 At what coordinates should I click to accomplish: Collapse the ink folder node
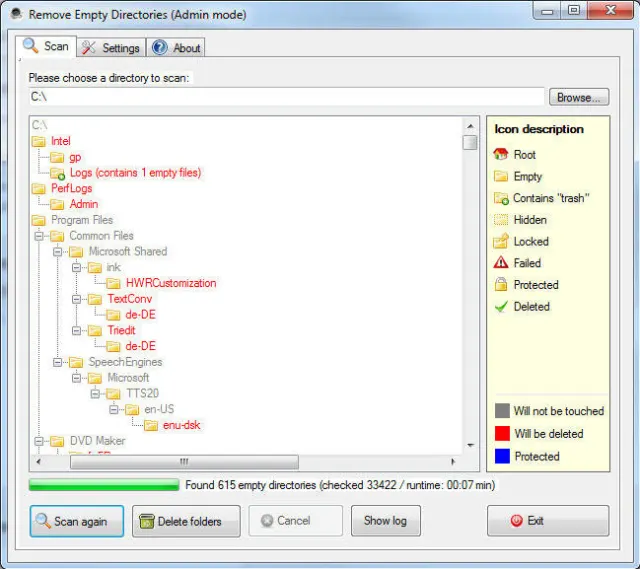(76, 268)
